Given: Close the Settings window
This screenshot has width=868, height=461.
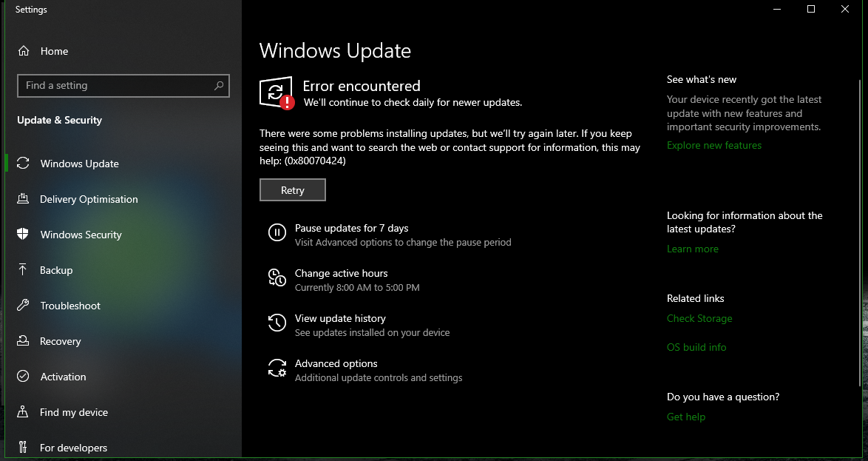Looking at the screenshot, I should tap(845, 9).
